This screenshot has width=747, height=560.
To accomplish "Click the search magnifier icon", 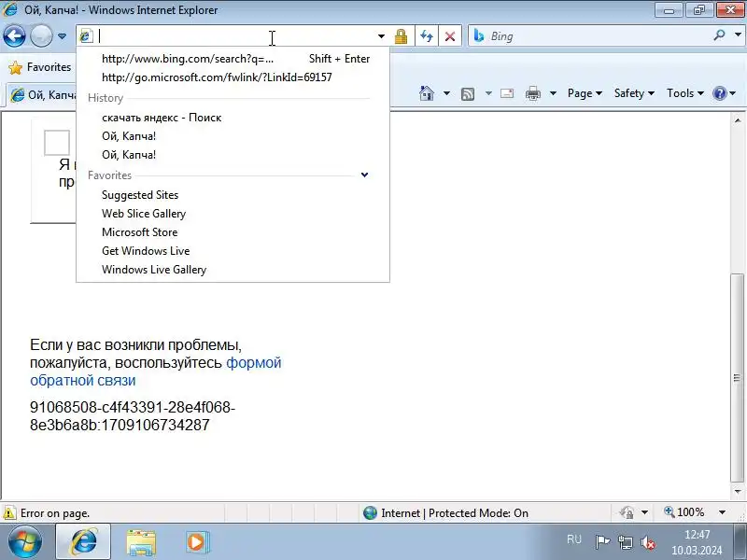I will [x=719, y=35].
